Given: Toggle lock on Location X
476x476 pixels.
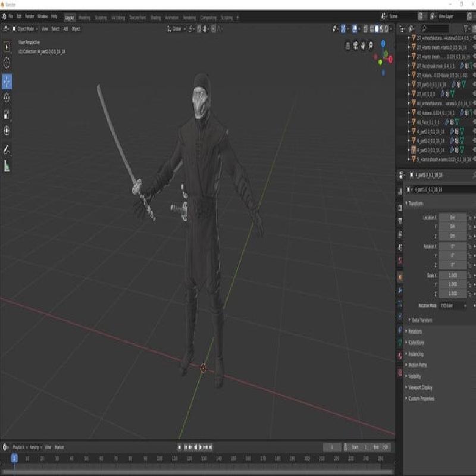Looking at the screenshot, I should point(470,218).
